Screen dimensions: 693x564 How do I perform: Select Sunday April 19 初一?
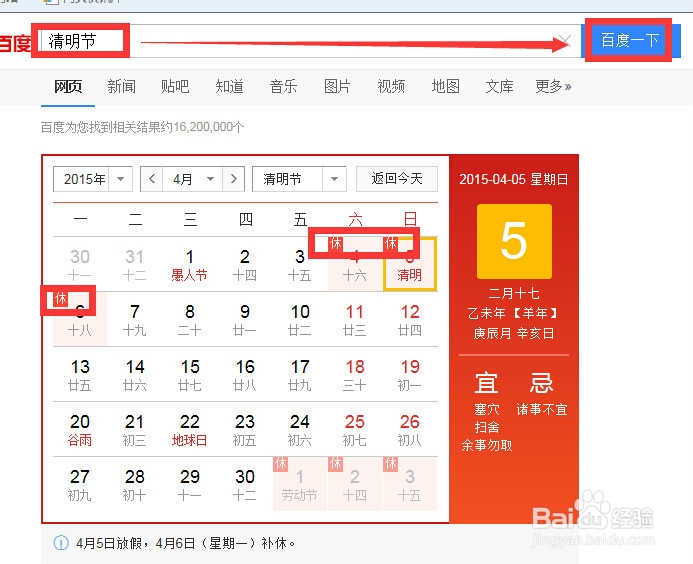410,374
